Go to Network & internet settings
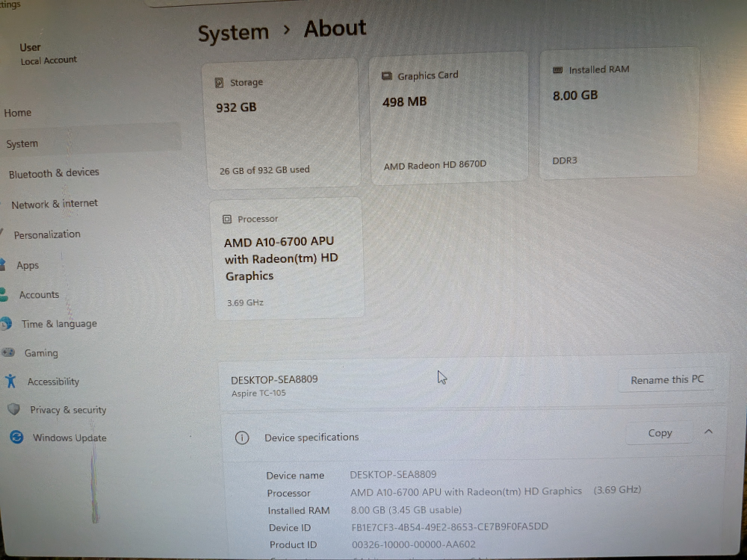This screenshot has height=560, width=747. click(x=55, y=204)
